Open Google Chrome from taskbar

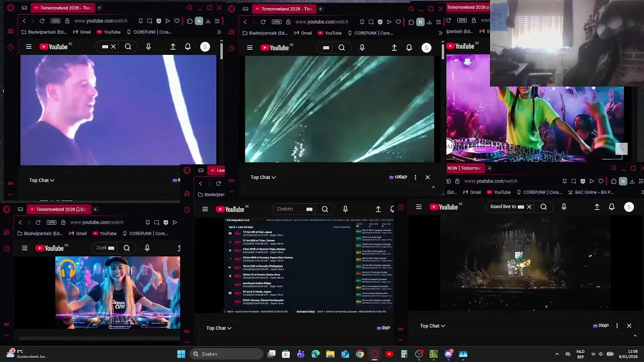pyautogui.click(x=360, y=354)
